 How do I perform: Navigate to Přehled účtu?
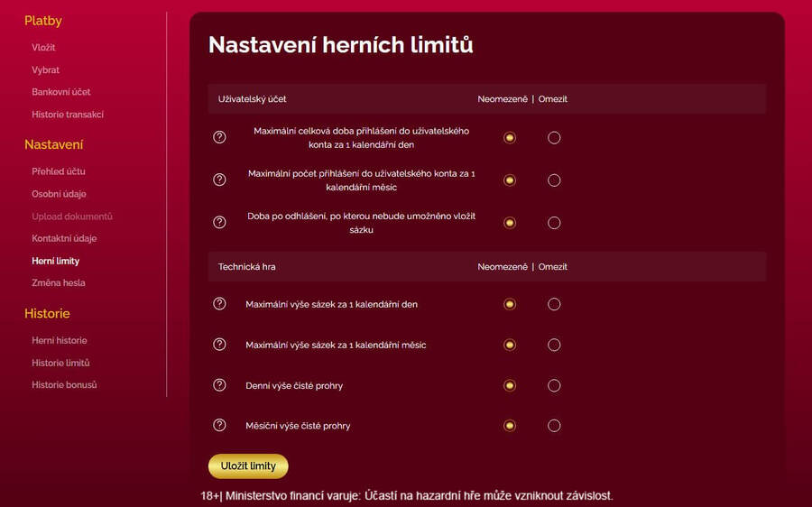(59, 171)
